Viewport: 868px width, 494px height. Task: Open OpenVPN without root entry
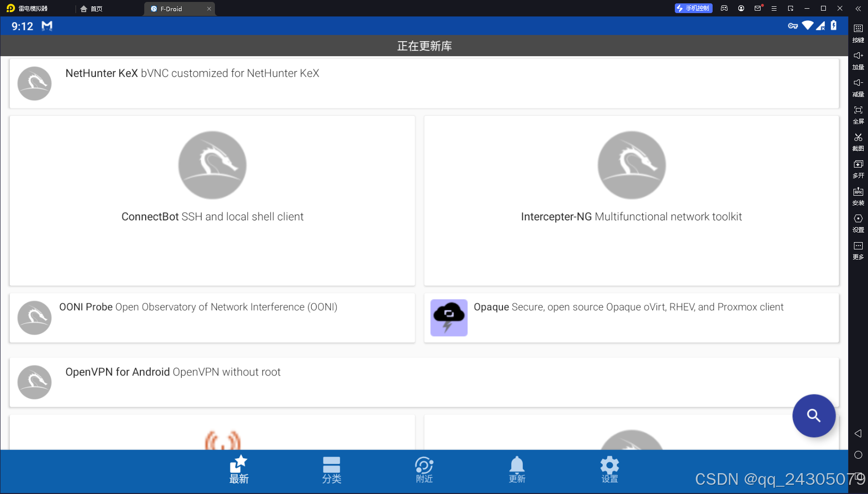(x=424, y=382)
